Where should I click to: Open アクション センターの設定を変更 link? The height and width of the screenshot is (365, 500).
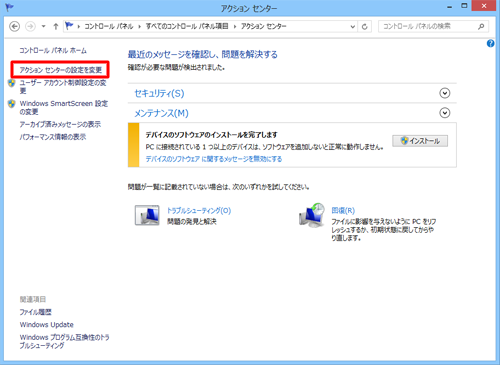pos(60,70)
